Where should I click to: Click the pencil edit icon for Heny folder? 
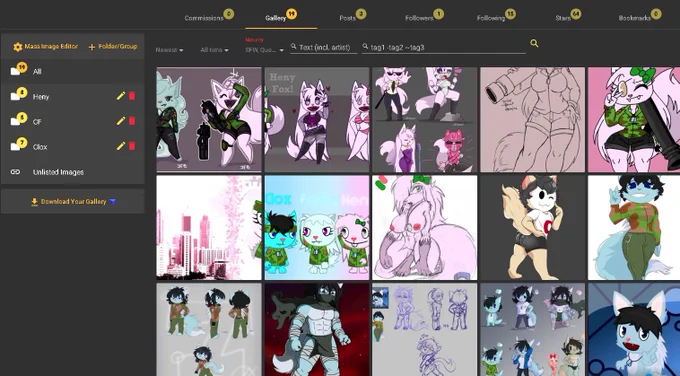(x=121, y=96)
